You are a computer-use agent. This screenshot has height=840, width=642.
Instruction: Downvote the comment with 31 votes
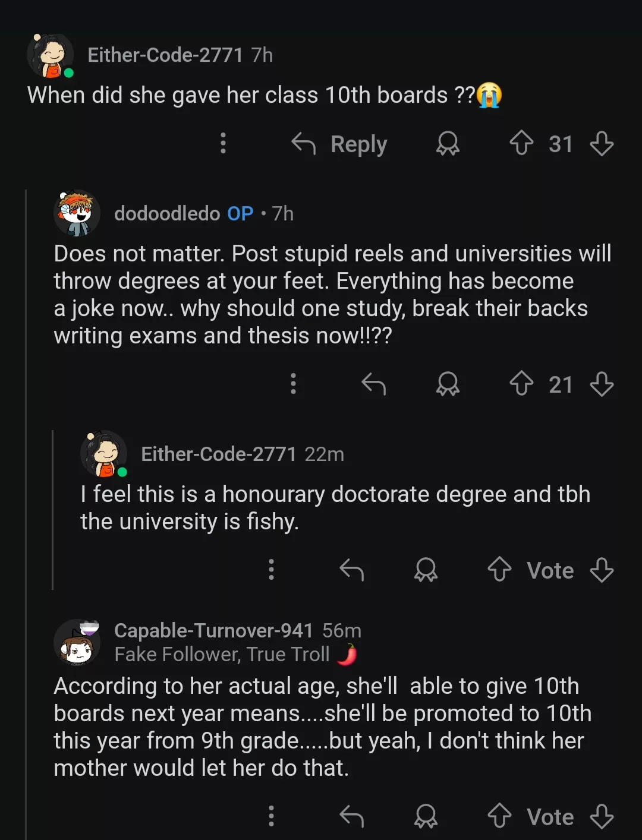pyautogui.click(x=602, y=144)
